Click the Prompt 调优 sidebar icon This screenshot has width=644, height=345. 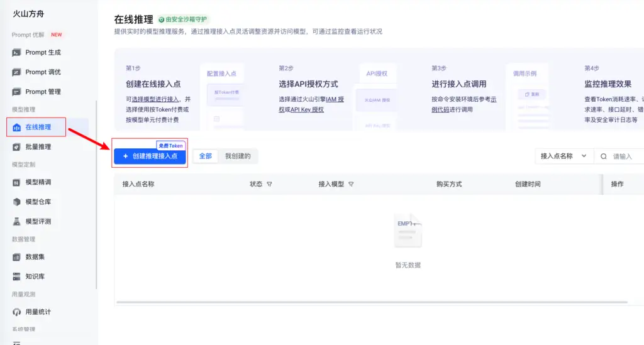pyautogui.click(x=16, y=72)
